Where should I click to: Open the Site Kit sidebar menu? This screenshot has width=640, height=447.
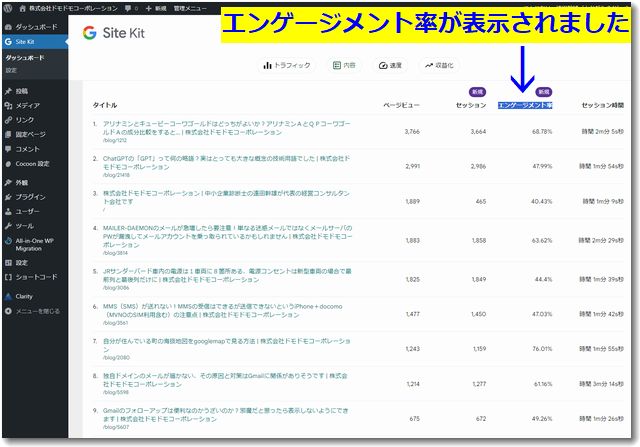point(35,42)
